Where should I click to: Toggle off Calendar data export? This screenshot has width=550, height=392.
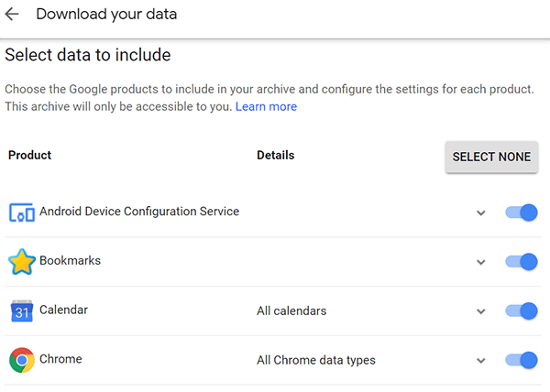(522, 311)
